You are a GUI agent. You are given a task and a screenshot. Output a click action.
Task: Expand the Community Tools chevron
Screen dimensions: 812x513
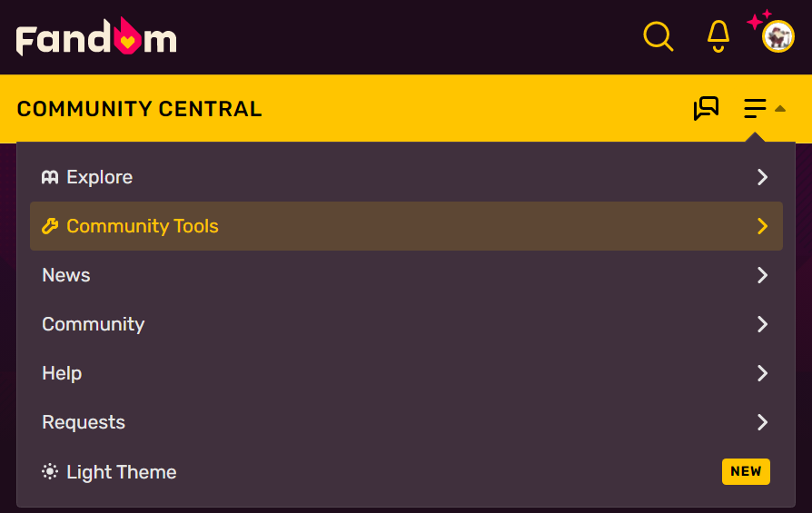tap(762, 226)
